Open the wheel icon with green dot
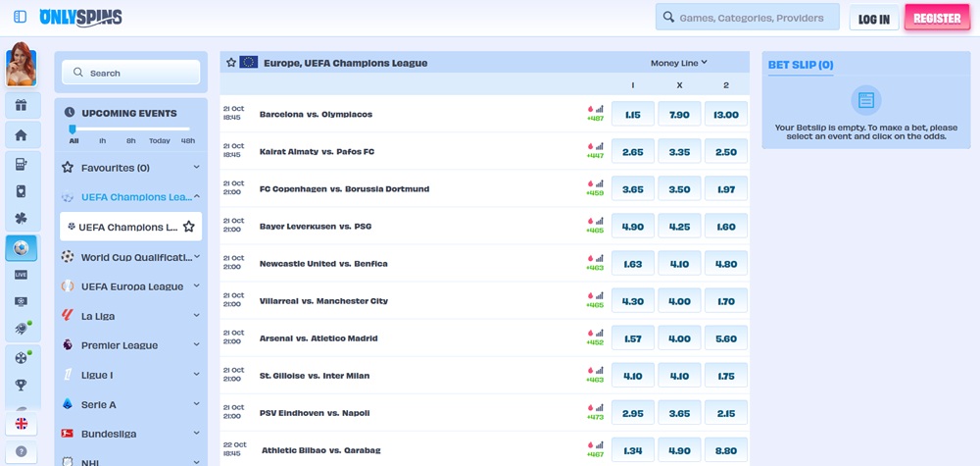This screenshot has height=466, width=980. (22, 358)
